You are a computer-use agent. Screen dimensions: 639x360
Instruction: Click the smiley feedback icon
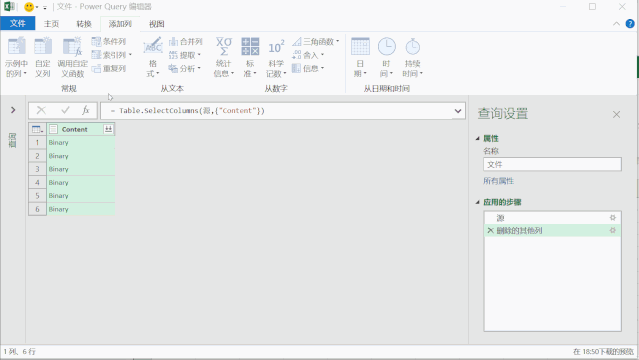[x=29, y=7]
